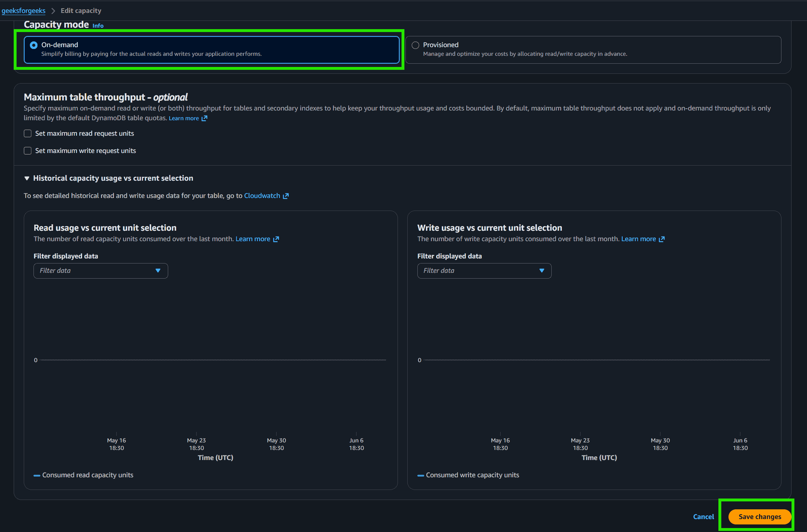807x532 pixels.
Task: Open Learn more link for maximum table throughput
Action: click(184, 118)
